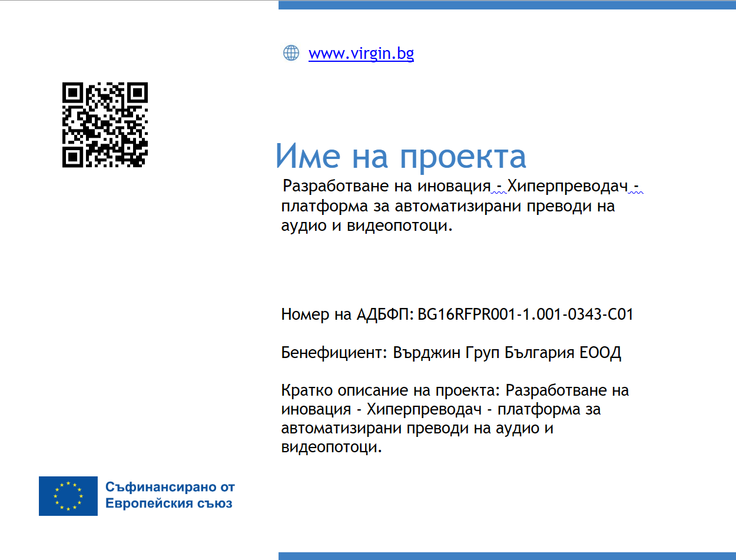Click the center module of the QR code
This screenshot has width=736, height=560.
pyautogui.click(x=105, y=124)
